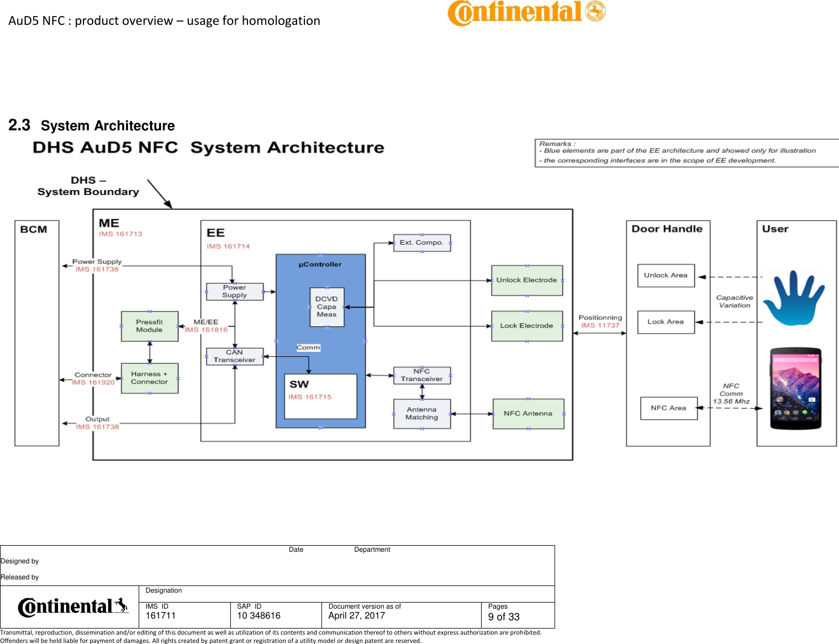The image size is (839, 644).
Task: Click the NFC Transceiver block
Action: [422, 376]
